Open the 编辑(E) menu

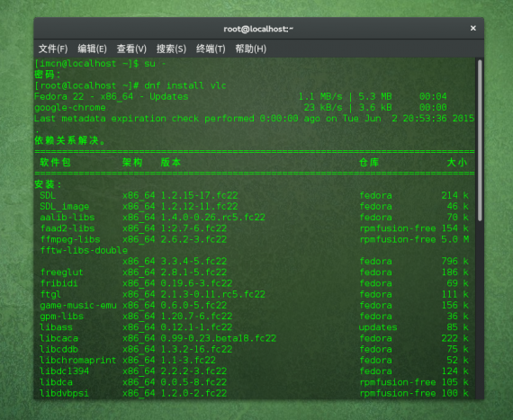point(93,49)
